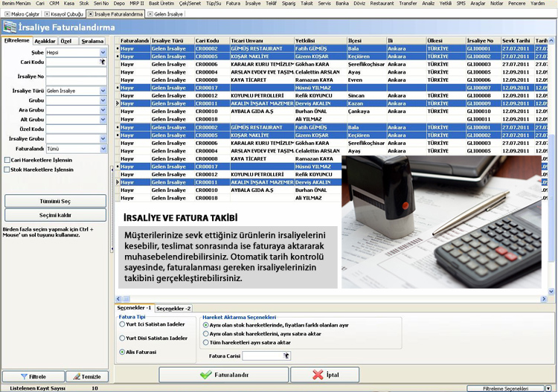Expand the İrsaliye Türü dropdown
Image resolution: width=558 pixels, height=392 pixels.
[103, 91]
